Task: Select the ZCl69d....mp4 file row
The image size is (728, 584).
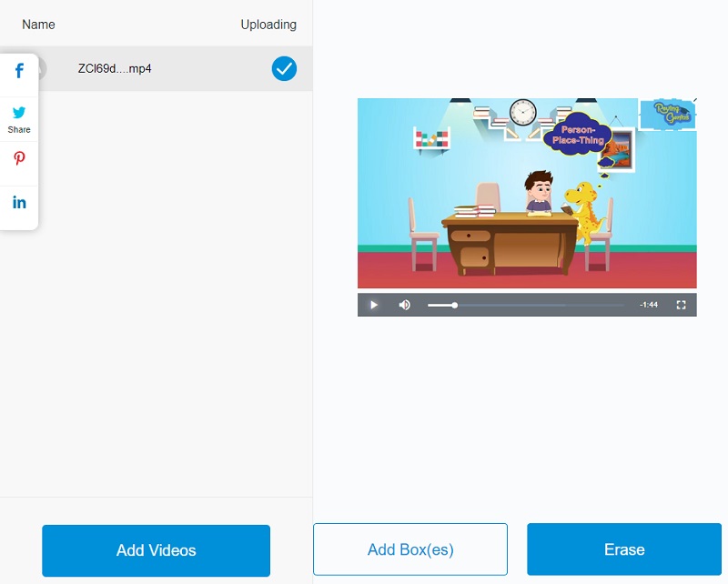Action: tap(155, 68)
